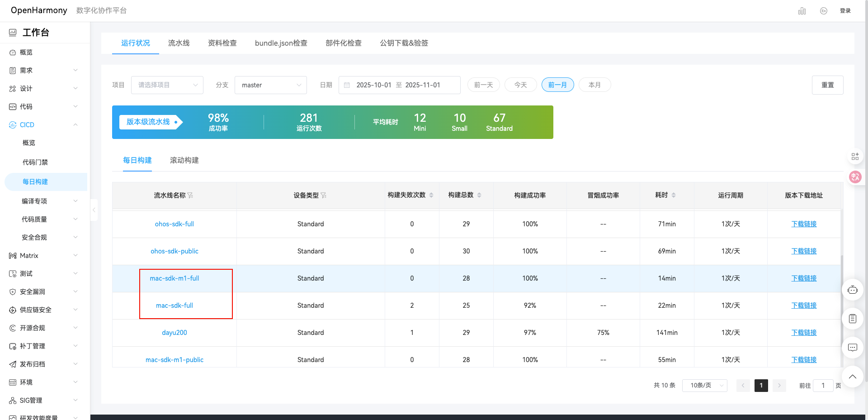Open the master branch dropdown
Screen dimensions: 868x420
coord(271,85)
